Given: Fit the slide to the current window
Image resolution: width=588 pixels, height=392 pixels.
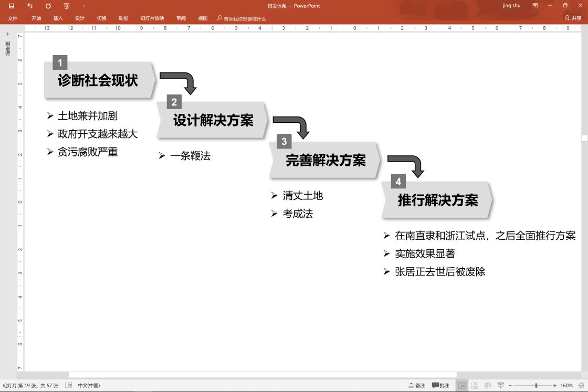Looking at the screenshot, I should 580,385.
